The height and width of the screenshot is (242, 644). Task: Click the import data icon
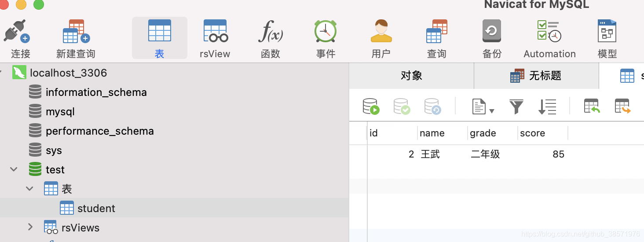coord(592,106)
